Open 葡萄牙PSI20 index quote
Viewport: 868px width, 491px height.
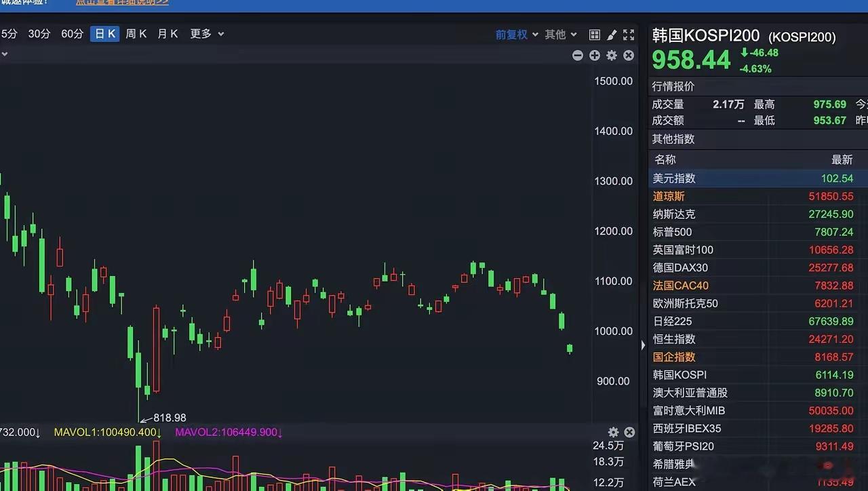(758, 446)
